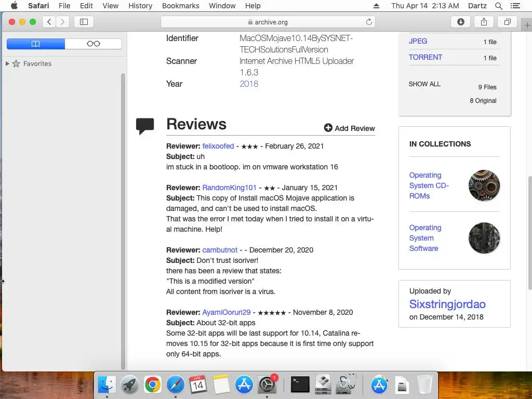Switch to Reading List glasses tab
532x399 pixels.
(x=94, y=44)
